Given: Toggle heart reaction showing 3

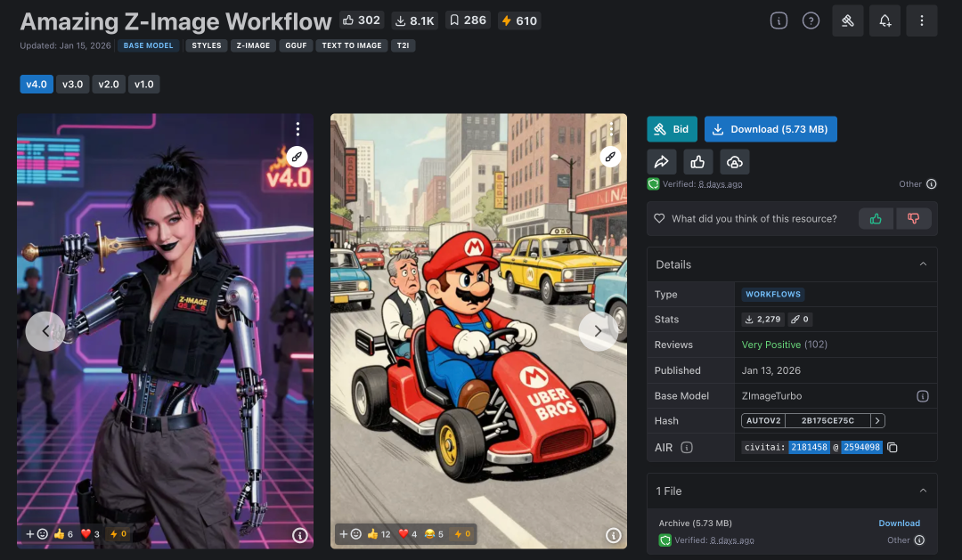Looking at the screenshot, I should 90,534.
